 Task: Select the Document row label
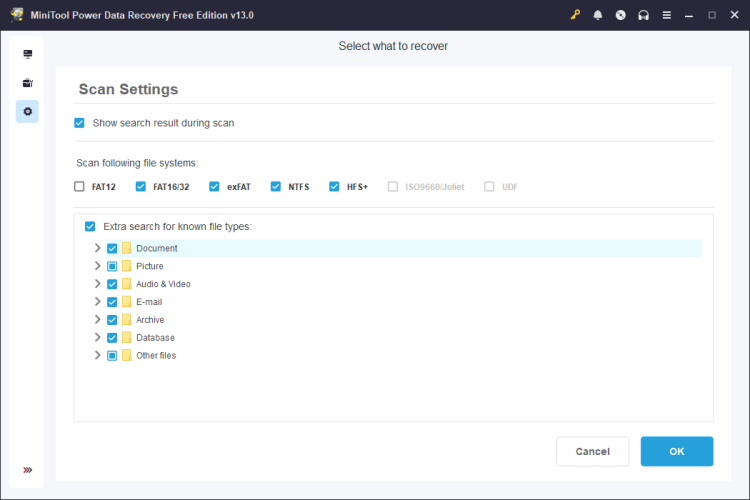tap(156, 248)
